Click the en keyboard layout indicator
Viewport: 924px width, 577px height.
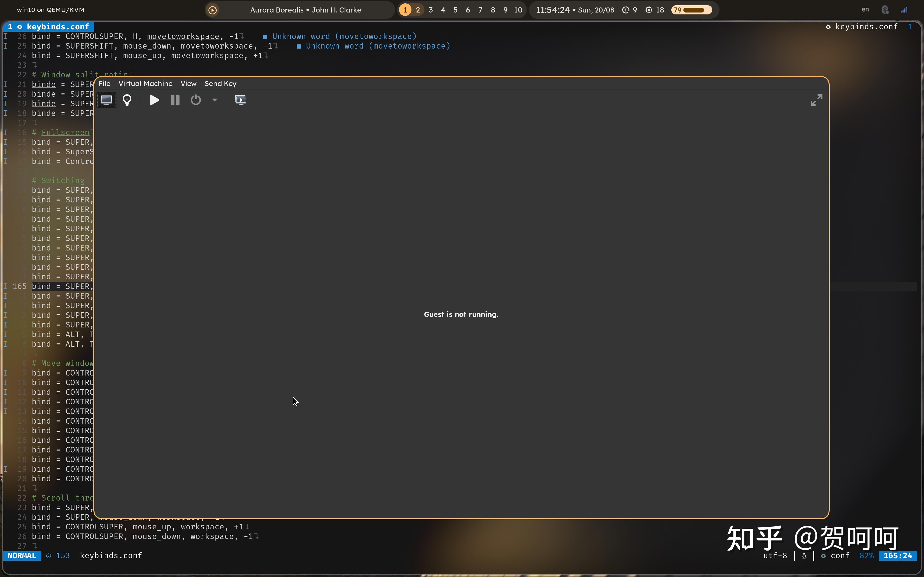tap(865, 10)
